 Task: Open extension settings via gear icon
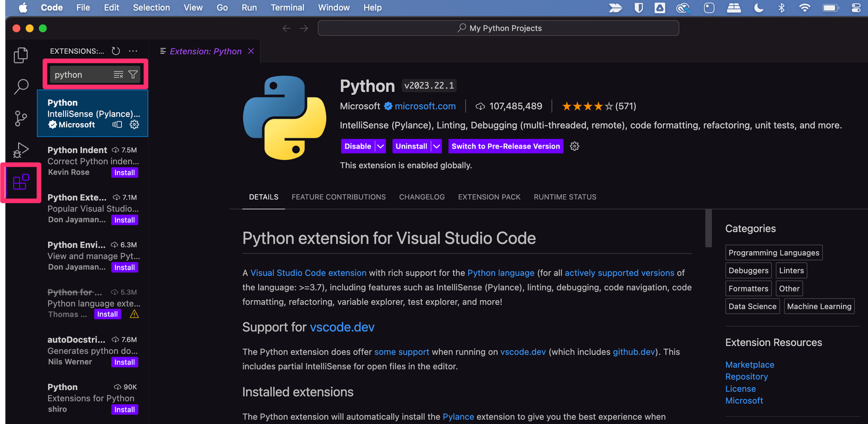click(x=574, y=146)
